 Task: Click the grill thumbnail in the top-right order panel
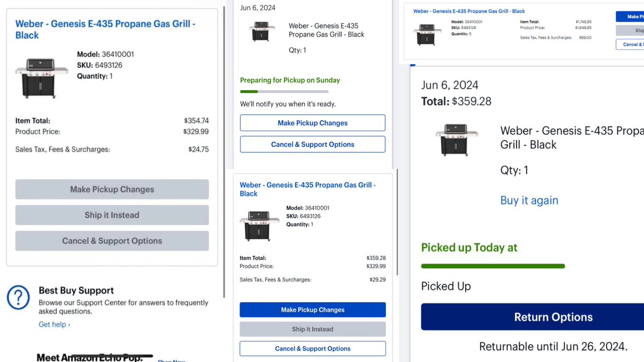[428, 33]
